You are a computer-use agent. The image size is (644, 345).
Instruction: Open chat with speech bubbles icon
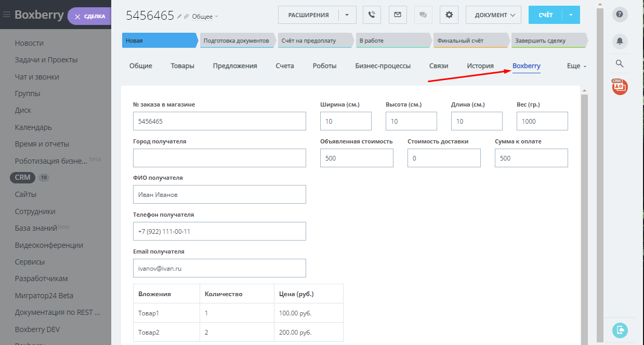tap(423, 15)
